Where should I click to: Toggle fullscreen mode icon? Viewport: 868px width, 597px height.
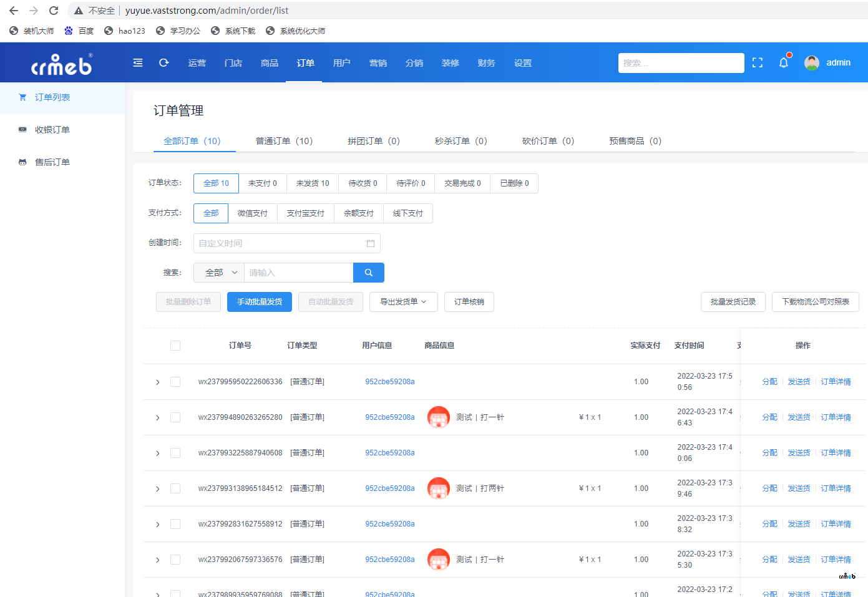(758, 62)
